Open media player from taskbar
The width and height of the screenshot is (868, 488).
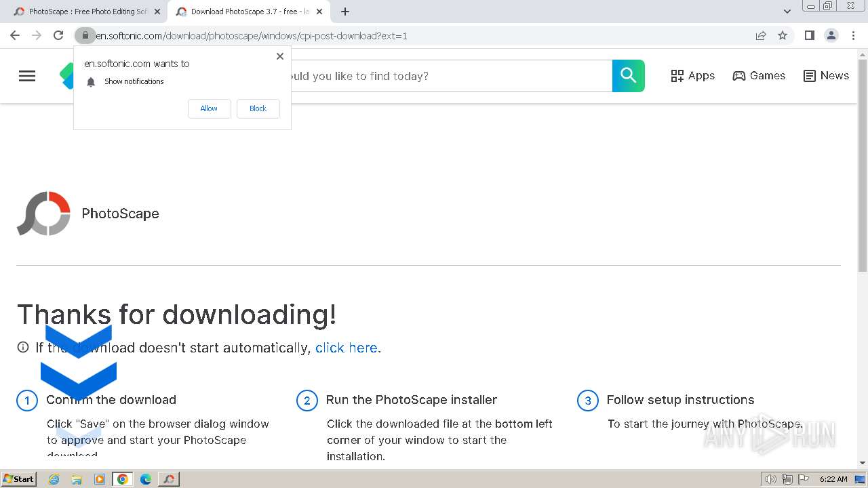tap(100, 479)
